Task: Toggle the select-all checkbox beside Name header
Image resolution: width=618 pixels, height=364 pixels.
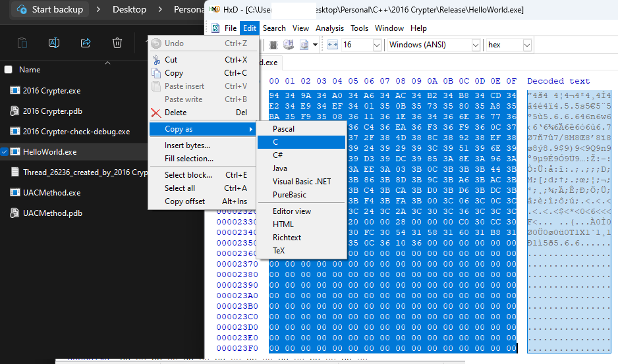Action: tap(8, 70)
